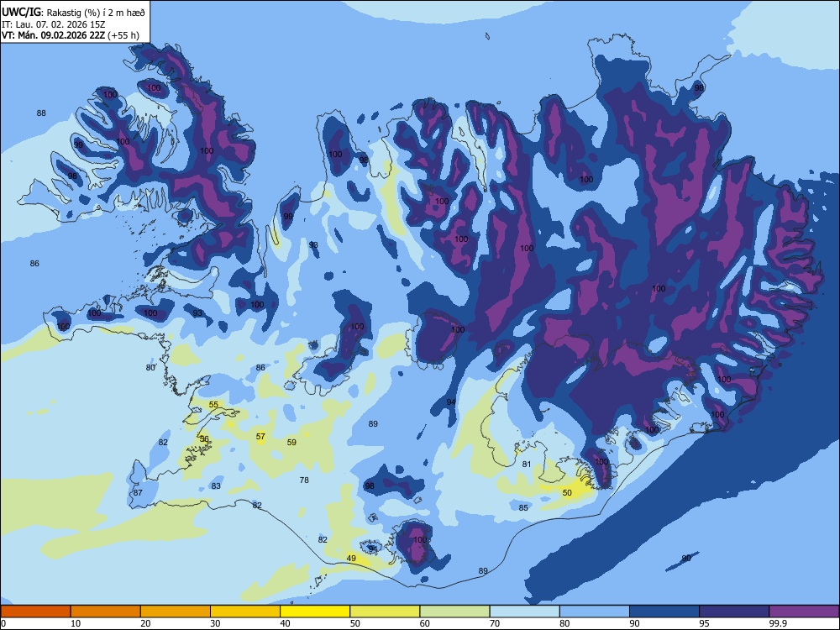Click the map value '59'
The height and width of the screenshot is (630, 840).
tap(291, 443)
